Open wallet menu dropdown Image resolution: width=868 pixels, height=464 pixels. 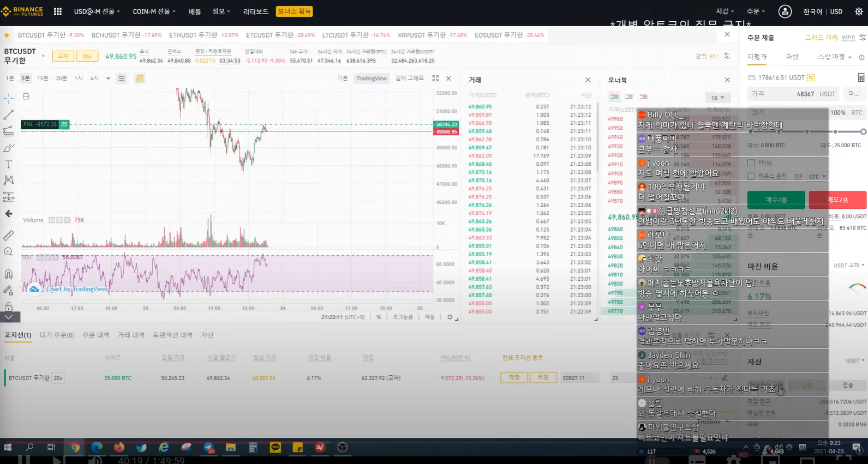[x=725, y=11]
